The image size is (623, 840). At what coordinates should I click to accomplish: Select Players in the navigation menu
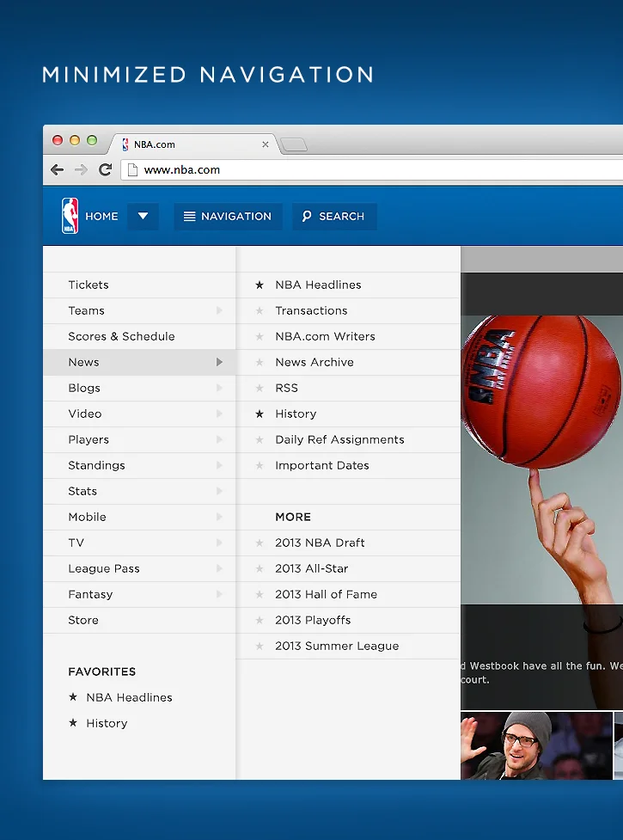139,440
